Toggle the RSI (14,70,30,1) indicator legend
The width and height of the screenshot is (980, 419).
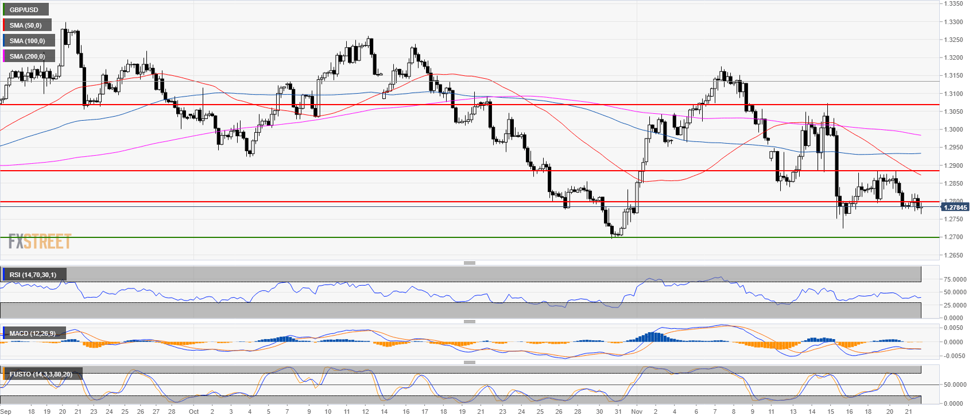[33, 275]
